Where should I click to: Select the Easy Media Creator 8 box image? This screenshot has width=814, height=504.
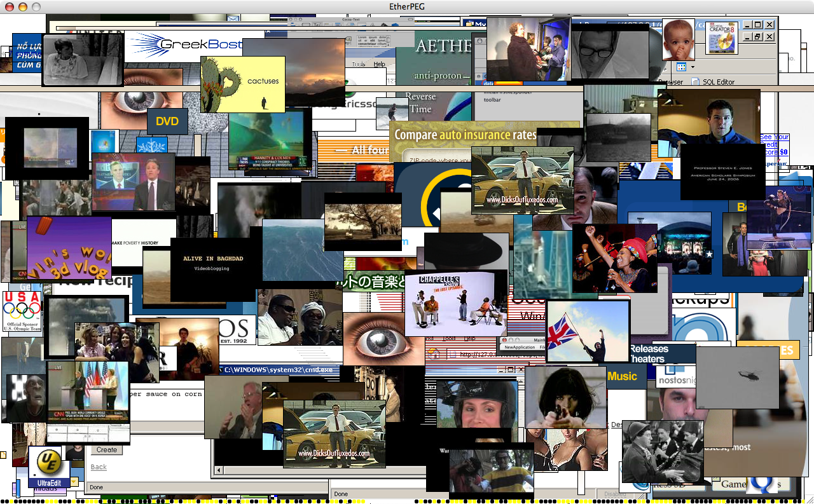click(x=722, y=37)
